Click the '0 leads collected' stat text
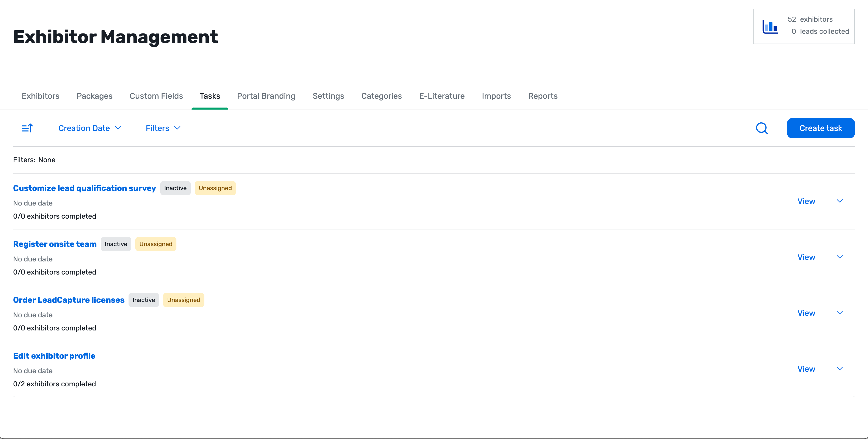Viewport: 868px width, 439px height. pos(820,31)
